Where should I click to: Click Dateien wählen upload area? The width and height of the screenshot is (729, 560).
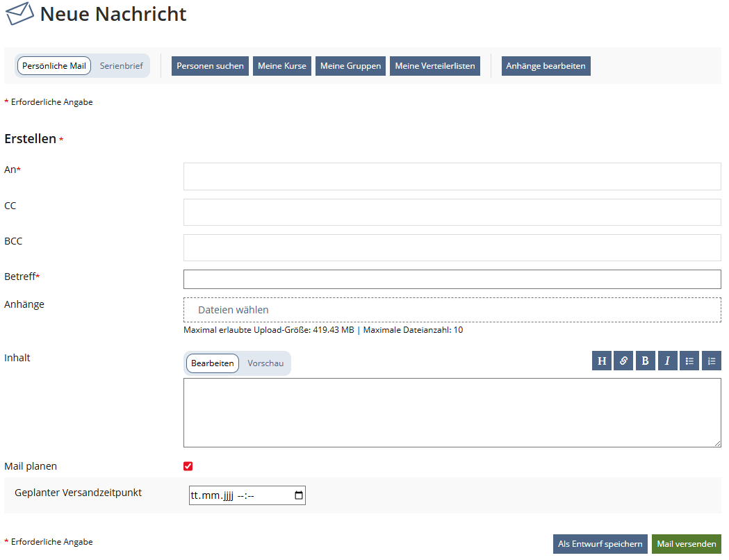(452, 310)
